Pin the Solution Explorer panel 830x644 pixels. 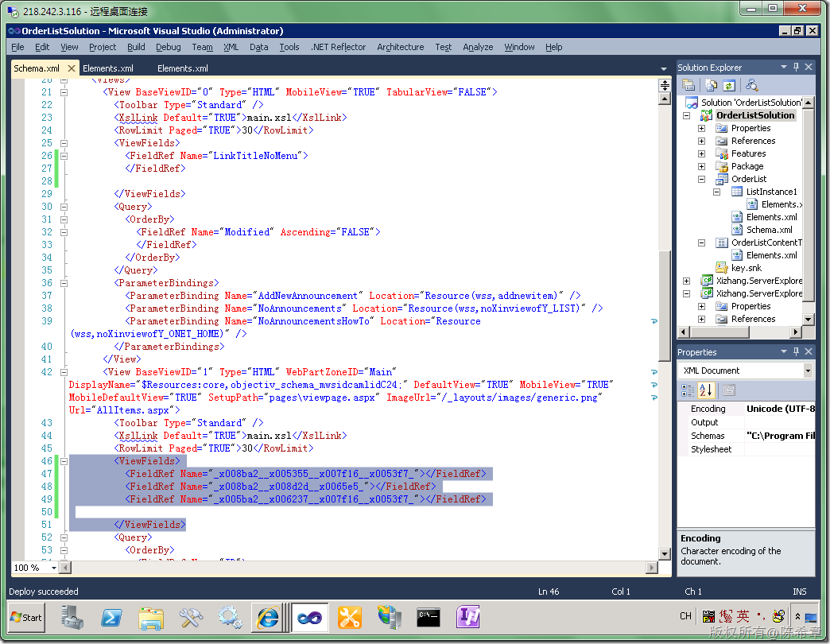796,68
